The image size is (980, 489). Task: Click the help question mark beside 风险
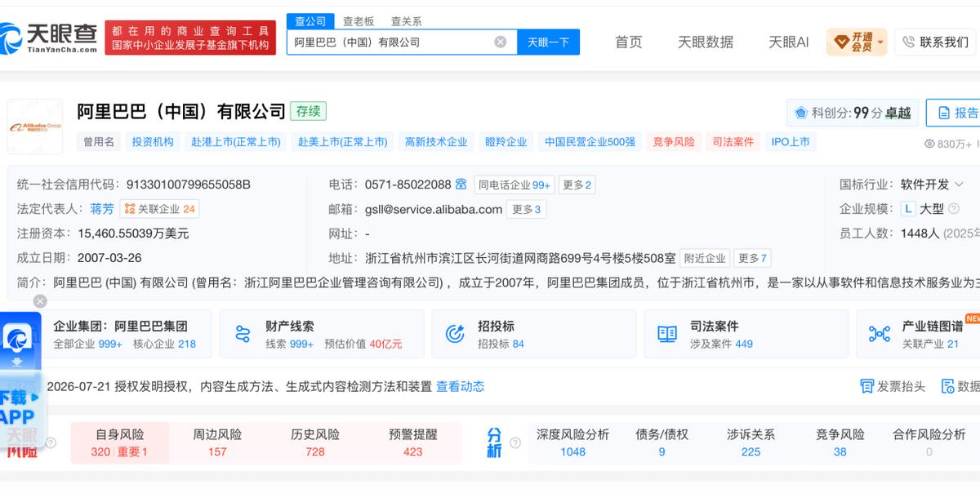tap(51, 443)
